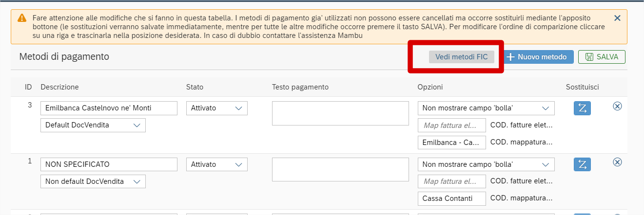Screen dimensions: 644x215
Task: Click the replace icon for NON SPECIFICATO row
Action: pos(582,164)
